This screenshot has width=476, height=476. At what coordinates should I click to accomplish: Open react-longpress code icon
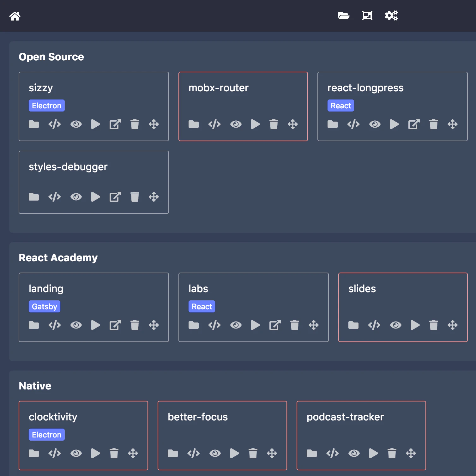pyautogui.click(x=353, y=124)
